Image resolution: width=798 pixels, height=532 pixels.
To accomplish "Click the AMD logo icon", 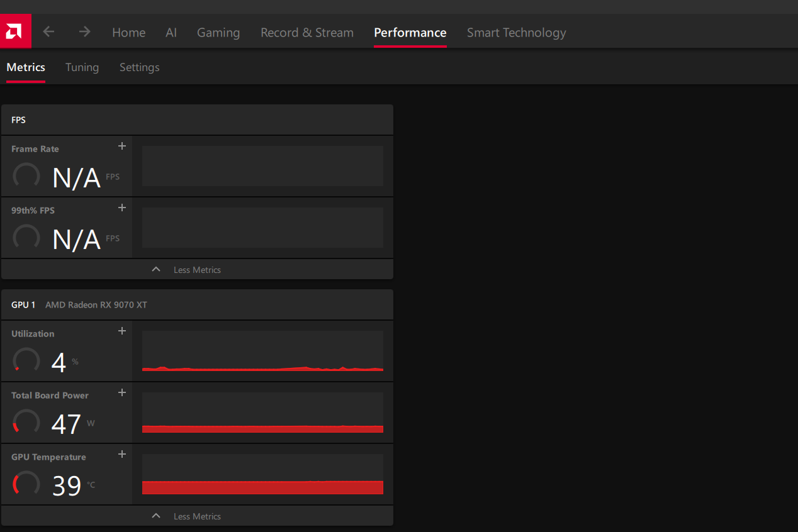I will 15,31.
